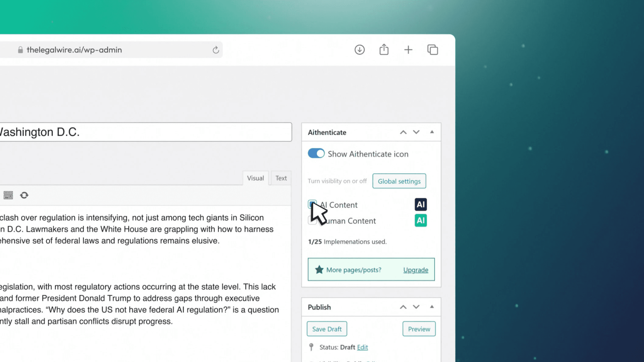Click the refresh icon in the editor toolbar
This screenshot has width=644, height=362.
pyautogui.click(x=24, y=195)
